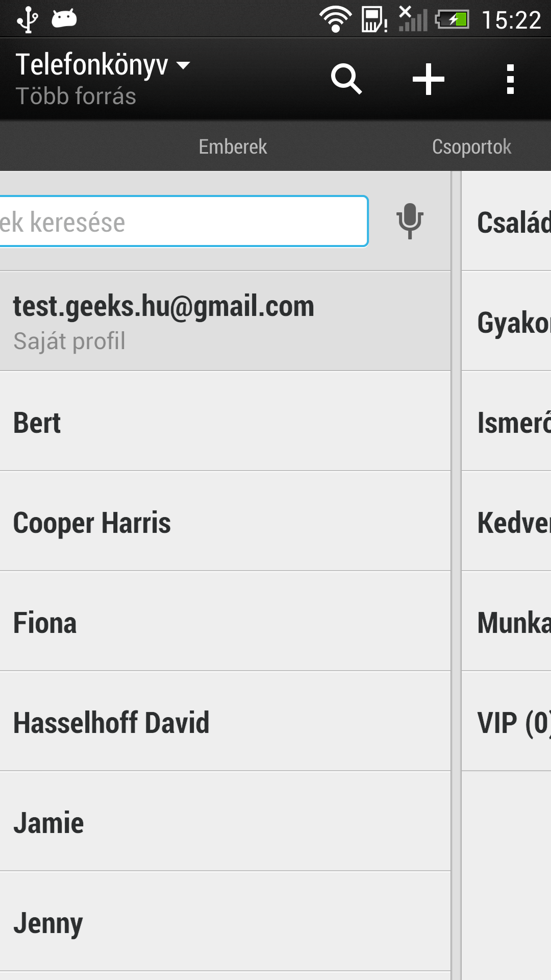The height and width of the screenshot is (980, 551).
Task: Open the test.geeks.hu@gmail.com profile
Action: 224,321
